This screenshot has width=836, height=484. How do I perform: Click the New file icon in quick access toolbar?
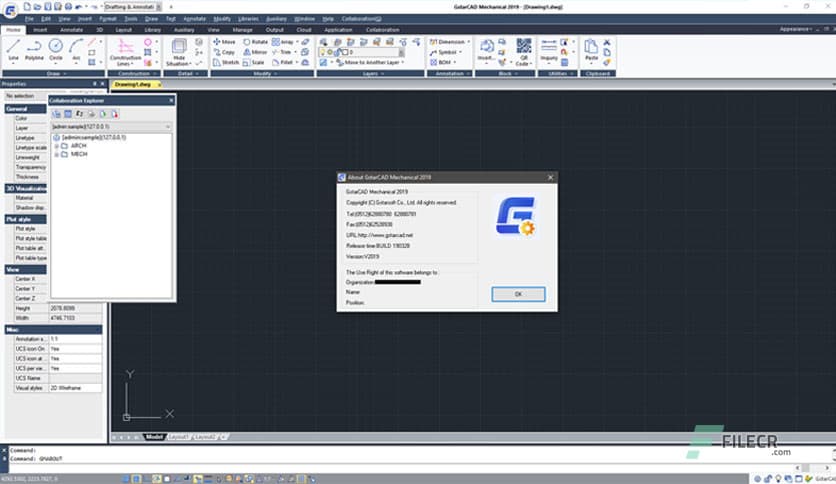pyautogui.click(x=27, y=7)
